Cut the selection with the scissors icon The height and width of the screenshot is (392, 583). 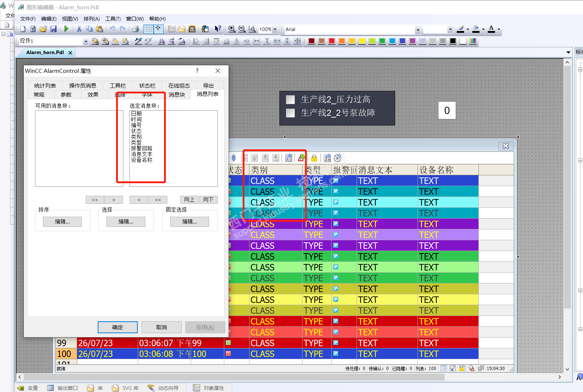79,29
